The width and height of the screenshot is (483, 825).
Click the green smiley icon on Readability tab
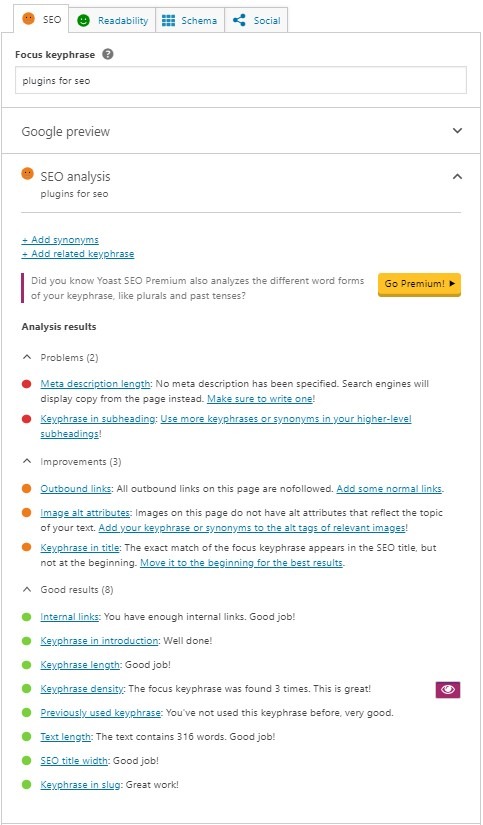coord(83,21)
